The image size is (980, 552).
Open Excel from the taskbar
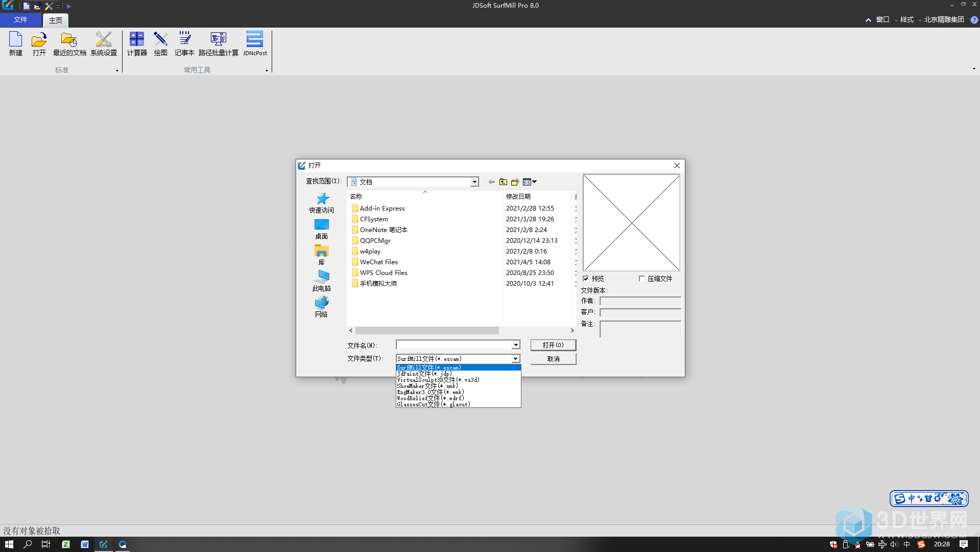66,544
